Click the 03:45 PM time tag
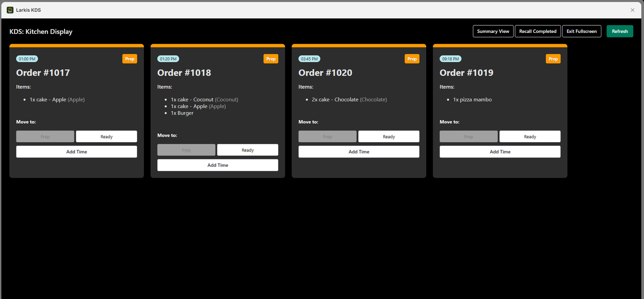The image size is (644, 299). click(x=310, y=59)
